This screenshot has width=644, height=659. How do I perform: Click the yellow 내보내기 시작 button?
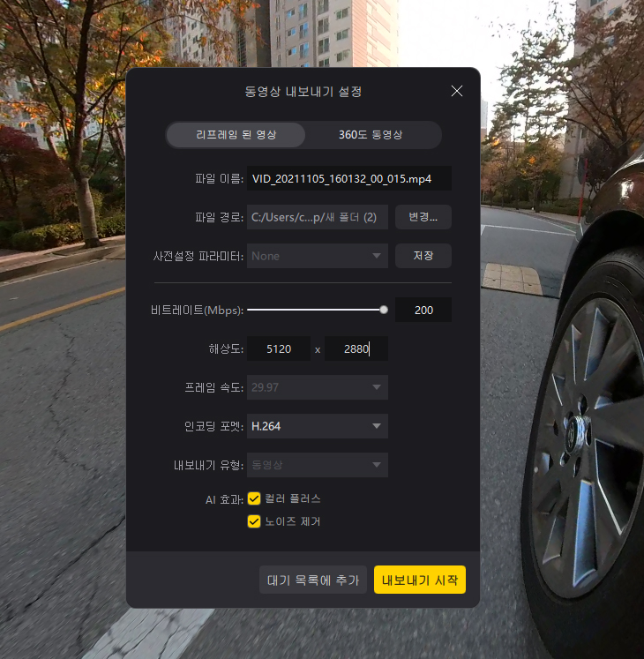(420, 580)
